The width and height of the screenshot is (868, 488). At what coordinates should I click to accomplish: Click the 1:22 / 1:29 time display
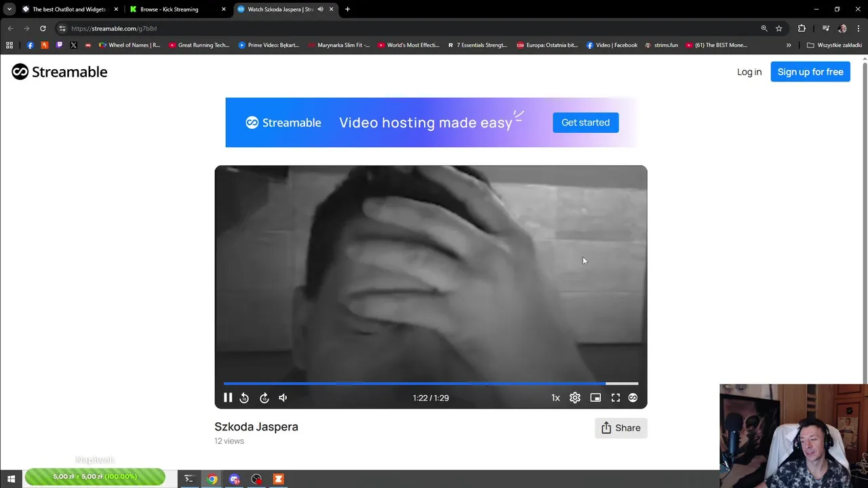[x=431, y=398]
